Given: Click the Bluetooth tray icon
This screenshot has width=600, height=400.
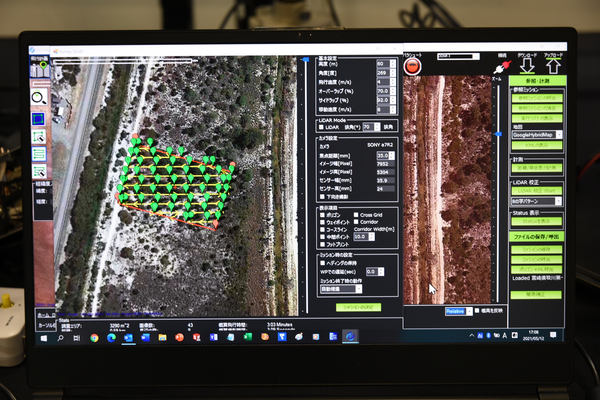Looking at the screenshot, I should click(489, 336).
